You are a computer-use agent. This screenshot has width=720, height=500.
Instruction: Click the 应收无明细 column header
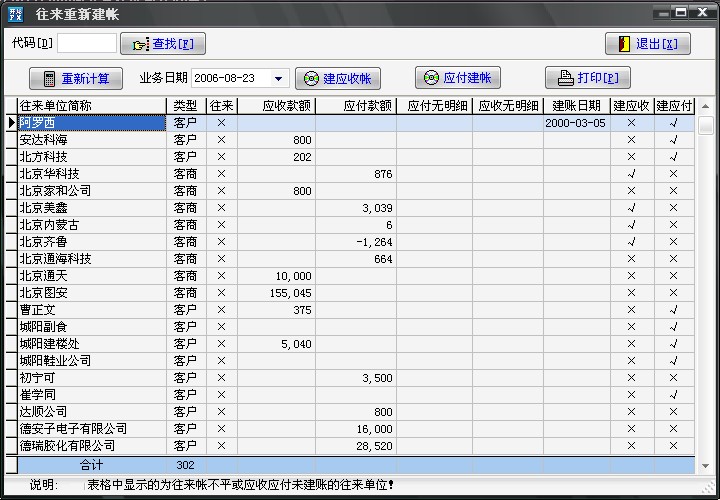tap(508, 106)
